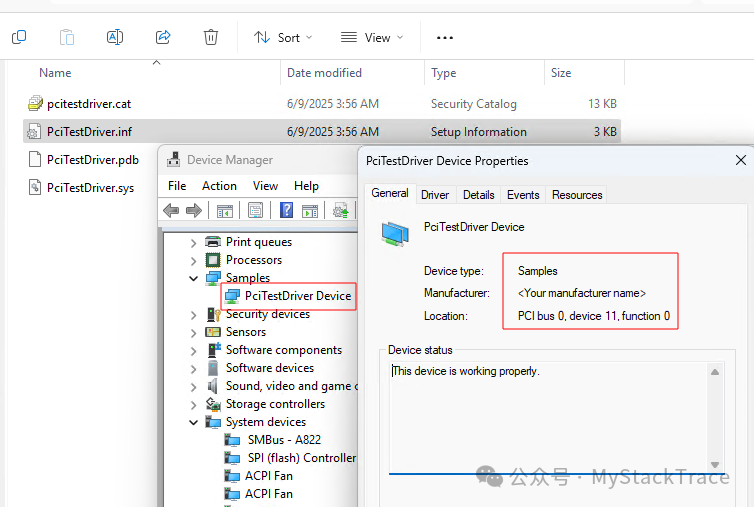
Task: Click the Update driver toolbar icon
Action: 340,211
